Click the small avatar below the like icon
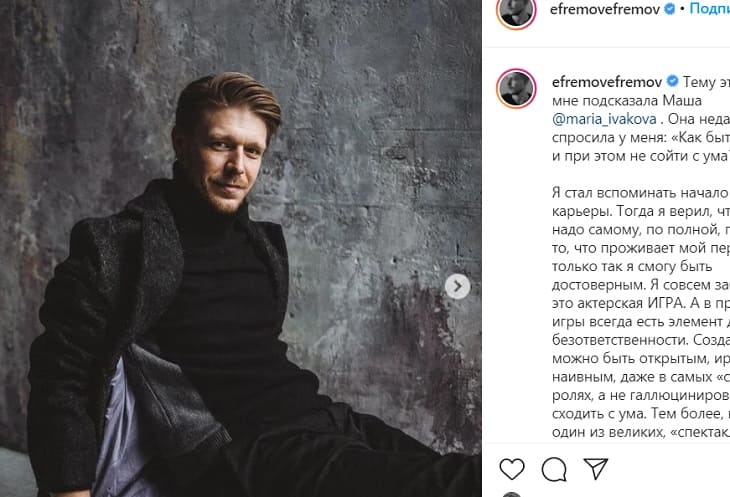 [x=511, y=492]
